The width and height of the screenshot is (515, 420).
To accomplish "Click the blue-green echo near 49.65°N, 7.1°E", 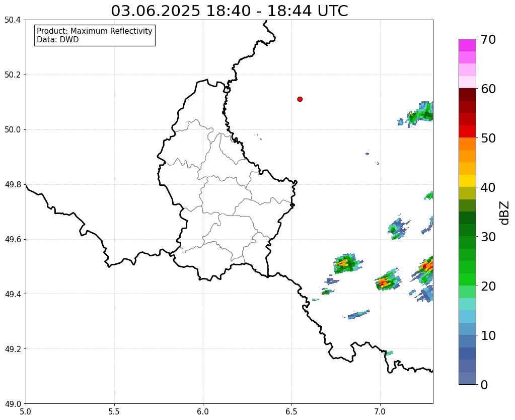I will [398, 228].
